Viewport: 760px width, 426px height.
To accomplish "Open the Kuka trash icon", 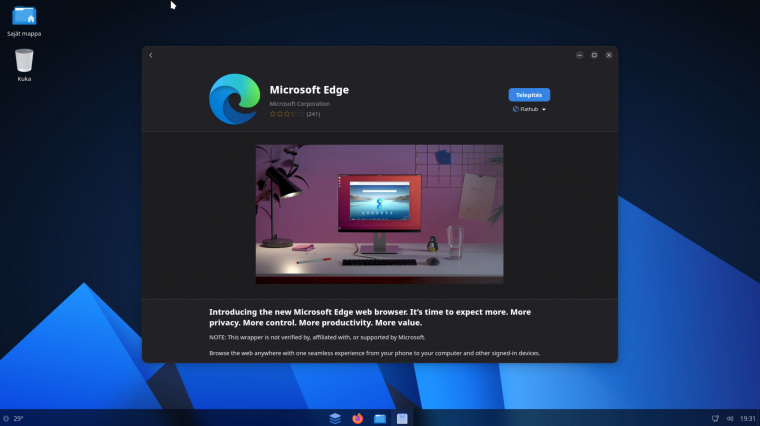I will (24, 65).
